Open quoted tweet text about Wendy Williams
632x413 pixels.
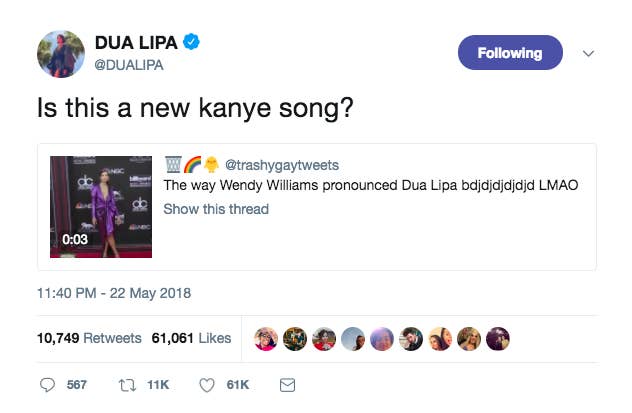click(x=371, y=185)
